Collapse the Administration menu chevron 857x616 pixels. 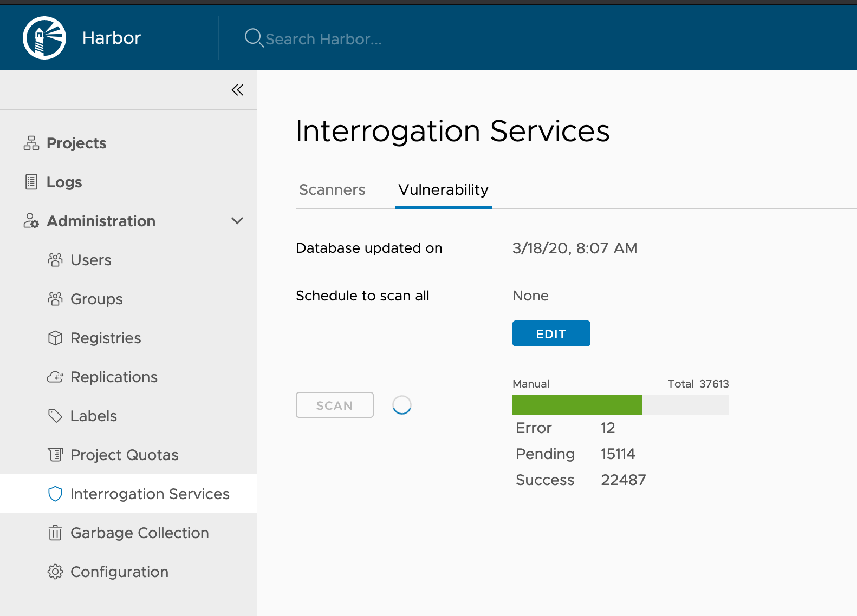click(x=237, y=221)
